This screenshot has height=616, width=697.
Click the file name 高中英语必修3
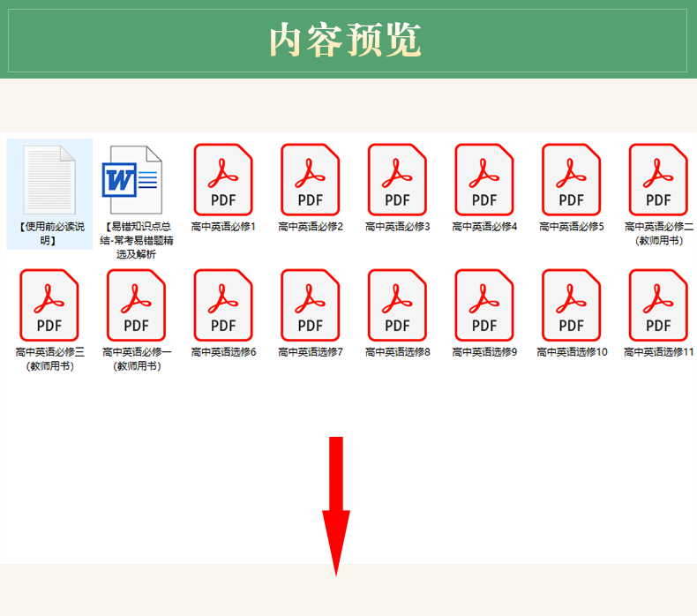point(398,227)
